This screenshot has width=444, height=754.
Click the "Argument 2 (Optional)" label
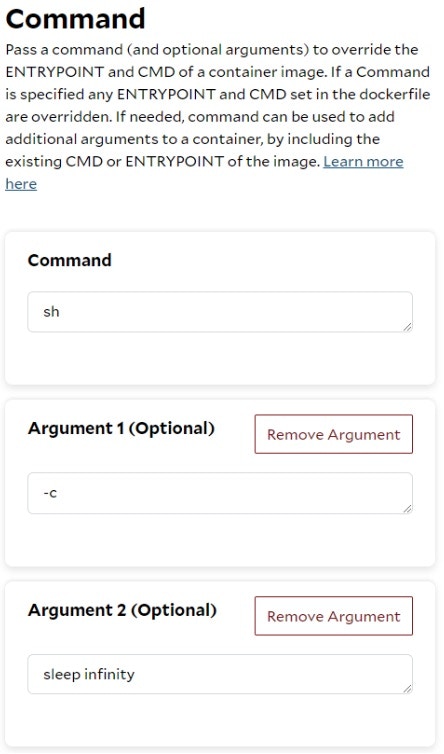click(x=122, y=610)
